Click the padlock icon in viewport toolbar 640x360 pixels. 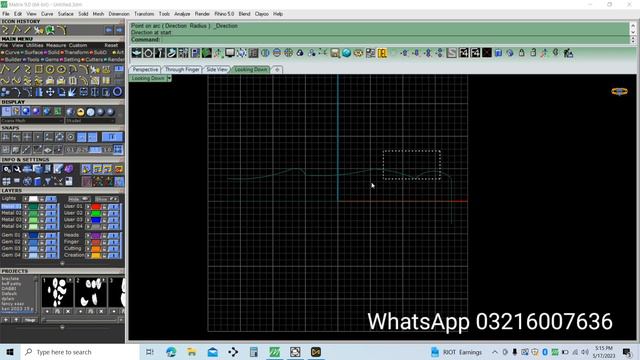[x=522, y=53]
